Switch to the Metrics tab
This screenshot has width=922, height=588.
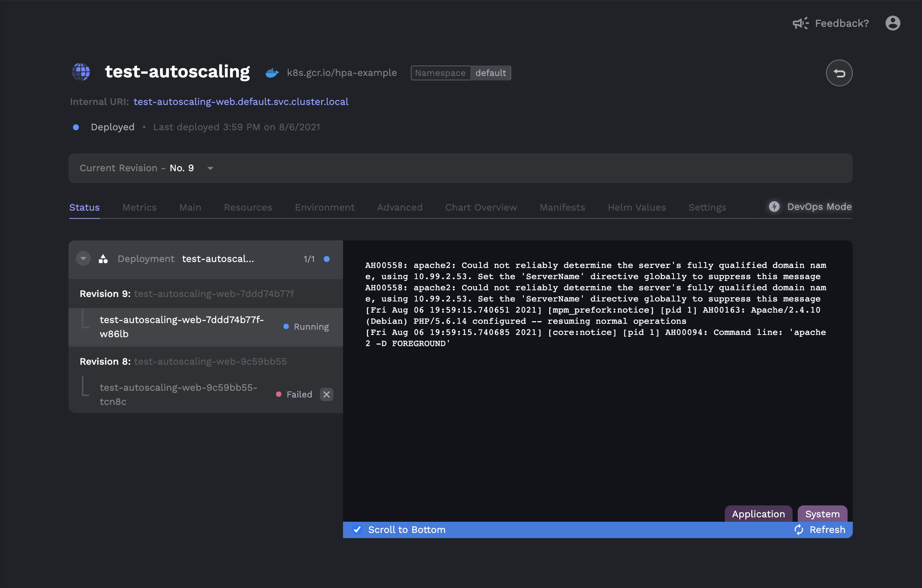coord(140,207)
